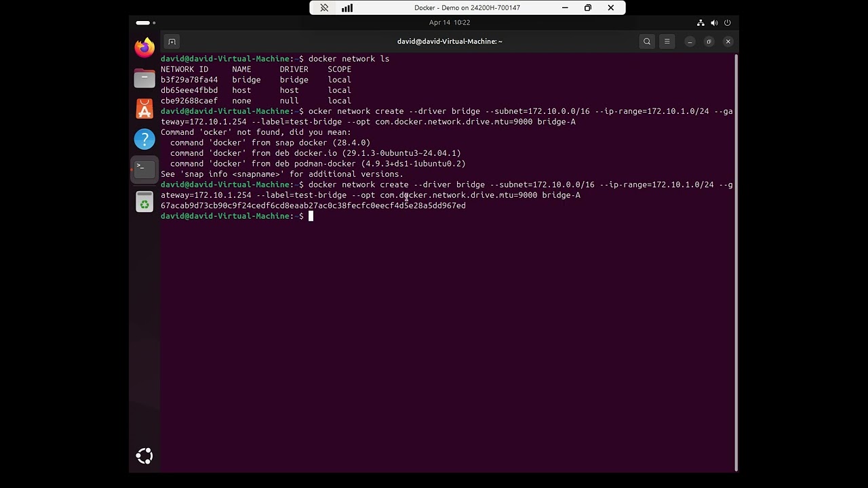This screenshot has height=488, width=868.
Task: Click network ID 'b3f29a78fa44'
Action: (189, 80)
